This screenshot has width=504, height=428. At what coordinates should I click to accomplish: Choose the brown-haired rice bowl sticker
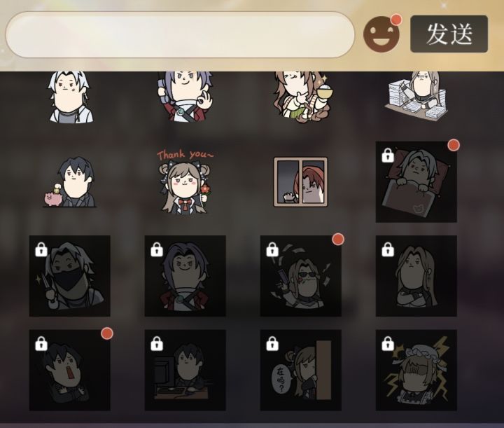[302, 97]
